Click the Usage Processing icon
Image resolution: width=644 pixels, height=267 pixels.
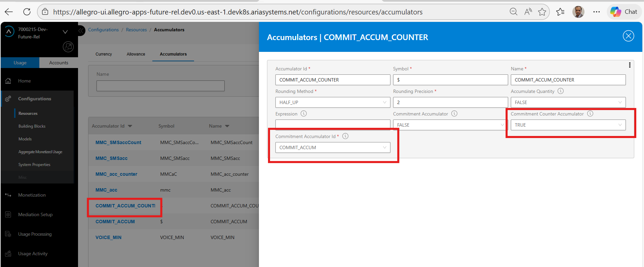(8, 234)
